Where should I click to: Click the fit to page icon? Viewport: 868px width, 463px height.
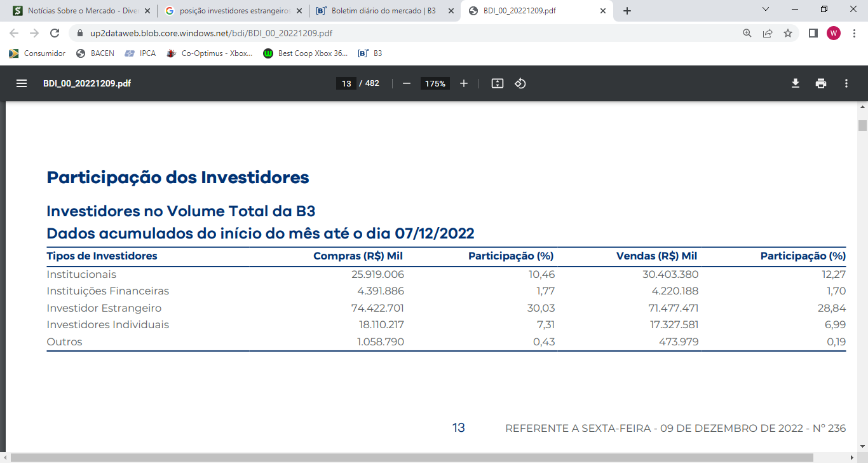[x=498, y=83]
